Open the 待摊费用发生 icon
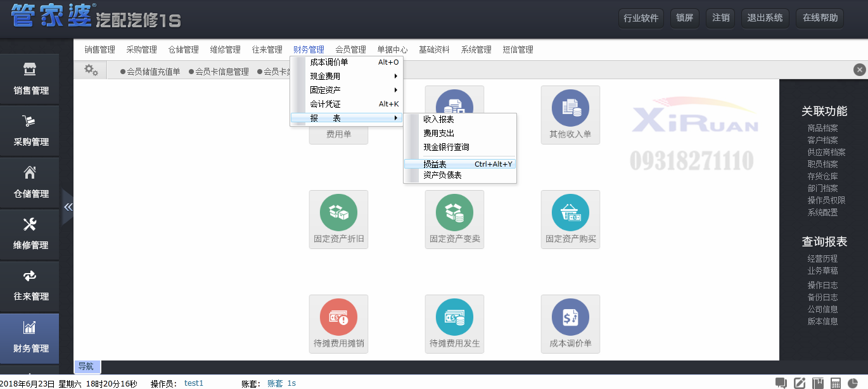This screenshot has width=868, height=389. [454, 323]
